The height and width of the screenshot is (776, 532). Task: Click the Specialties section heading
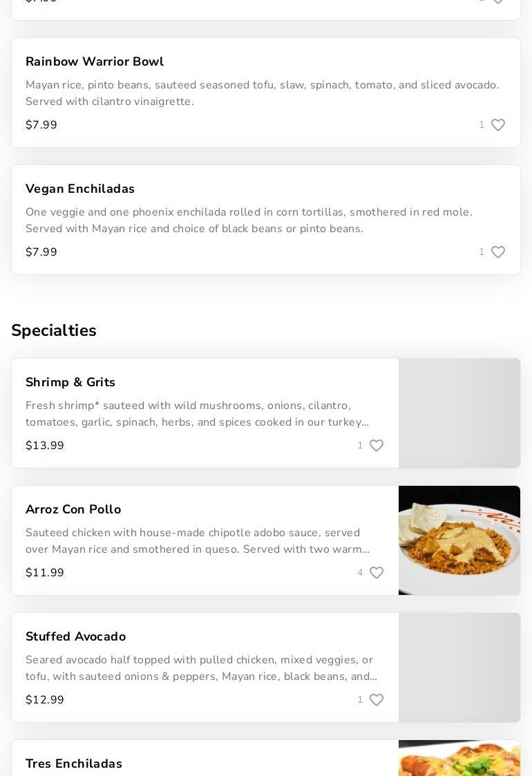click(x=54, y=330)
